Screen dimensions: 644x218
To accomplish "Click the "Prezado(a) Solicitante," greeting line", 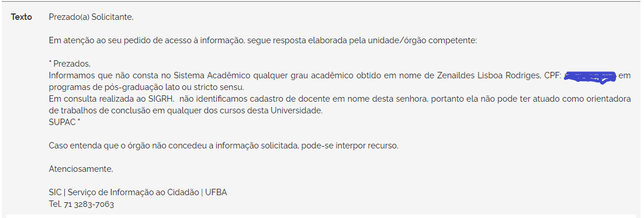I will click(91, 18).
